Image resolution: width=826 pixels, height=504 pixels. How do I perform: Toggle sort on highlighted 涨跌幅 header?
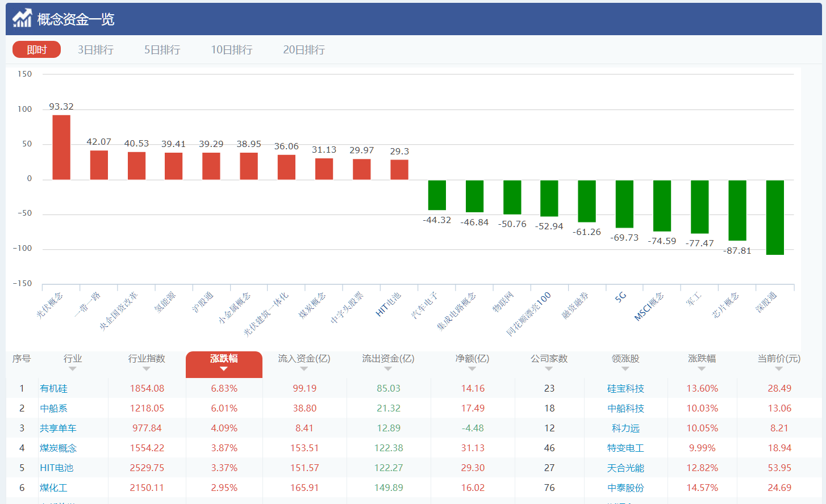tap(224, 364)
